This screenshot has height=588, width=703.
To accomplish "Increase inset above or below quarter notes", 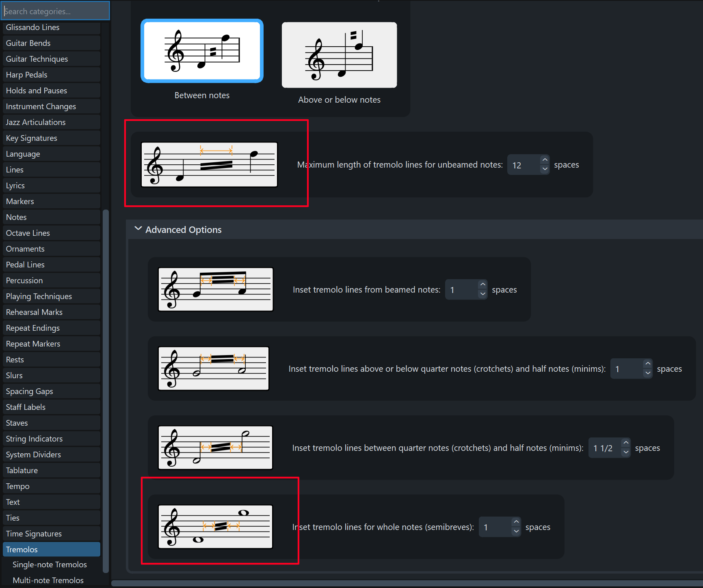I will tap(648, 364).
